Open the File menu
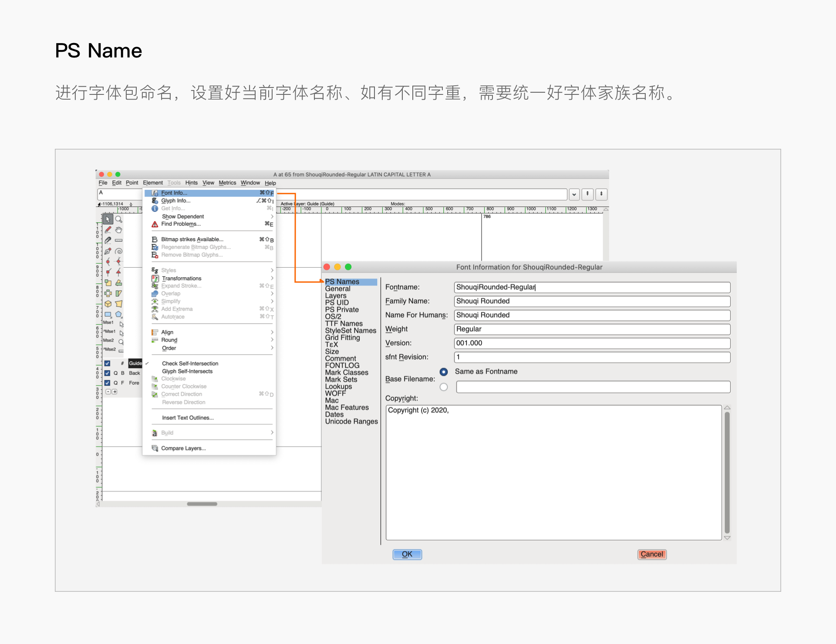The height and width of the screenshot is (644, 836). coord(103,183)
